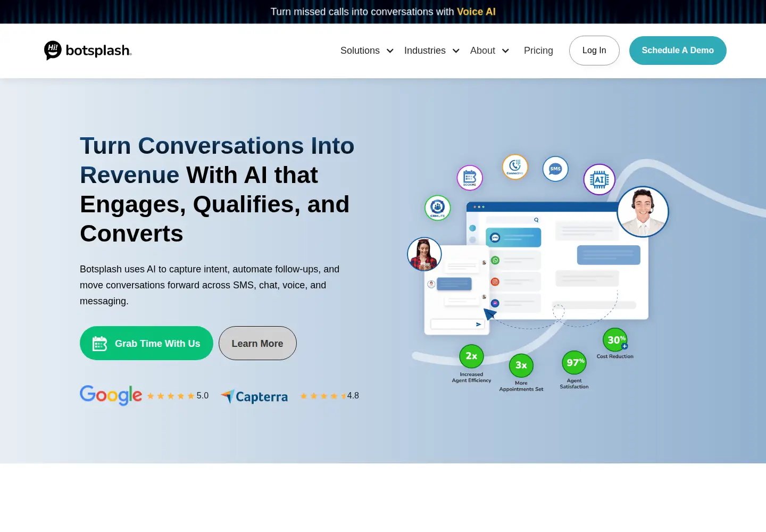The height and width of the screenshot is (532, 766).
Task: Click the paragraph starting "Botsplash uses AI"
Action: (x=210, y=285)
